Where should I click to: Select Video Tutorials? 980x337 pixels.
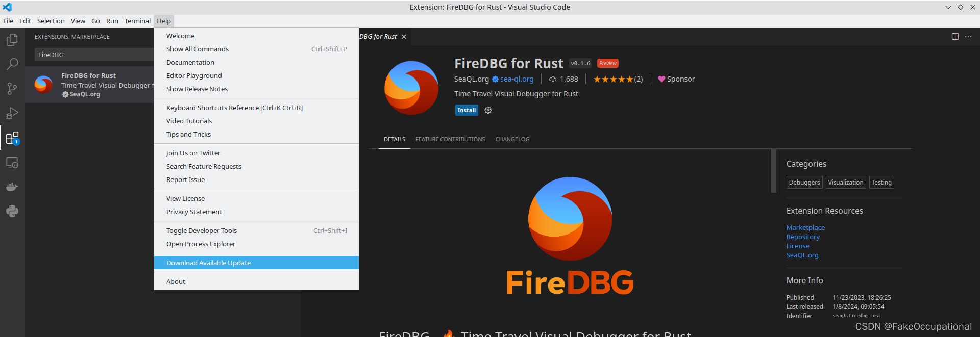[x=256, y=121]
